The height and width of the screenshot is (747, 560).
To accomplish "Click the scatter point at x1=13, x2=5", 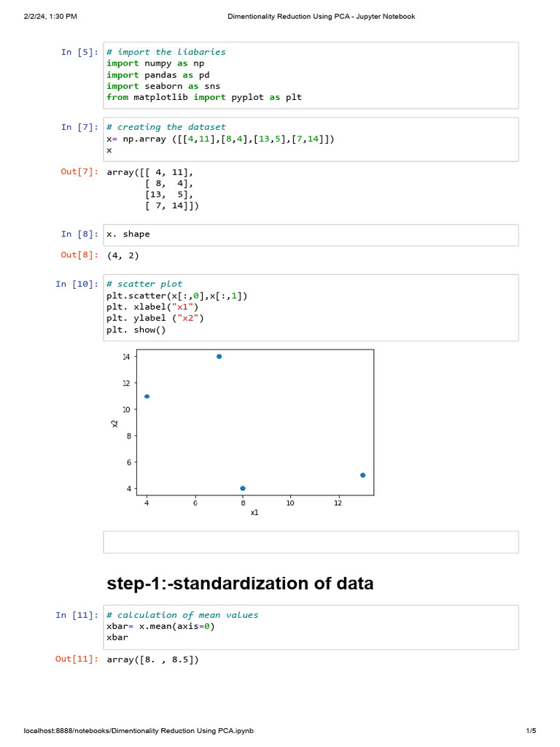I will tap(362, 475).
